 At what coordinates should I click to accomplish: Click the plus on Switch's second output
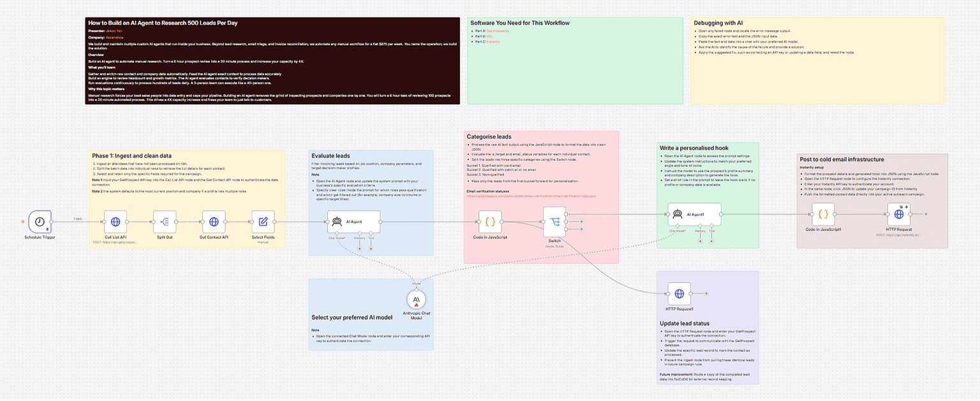pos(581,222)
